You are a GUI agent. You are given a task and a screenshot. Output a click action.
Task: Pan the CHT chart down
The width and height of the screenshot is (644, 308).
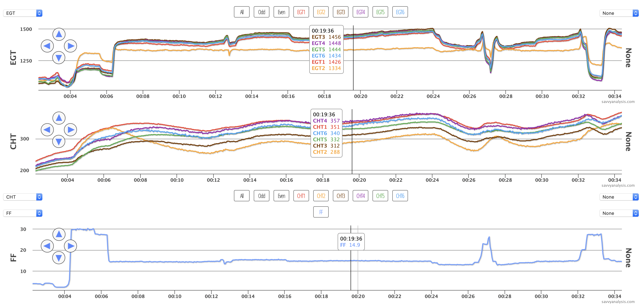[x=59, y=141]
